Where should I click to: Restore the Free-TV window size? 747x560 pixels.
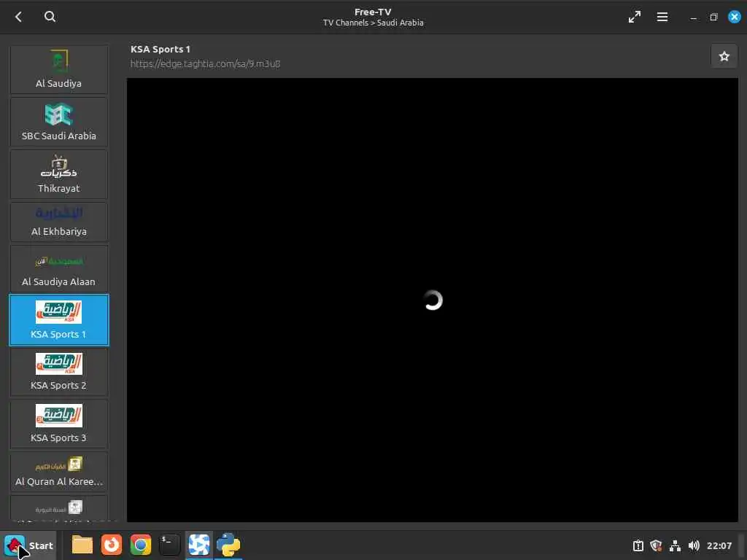coord(713,17)
